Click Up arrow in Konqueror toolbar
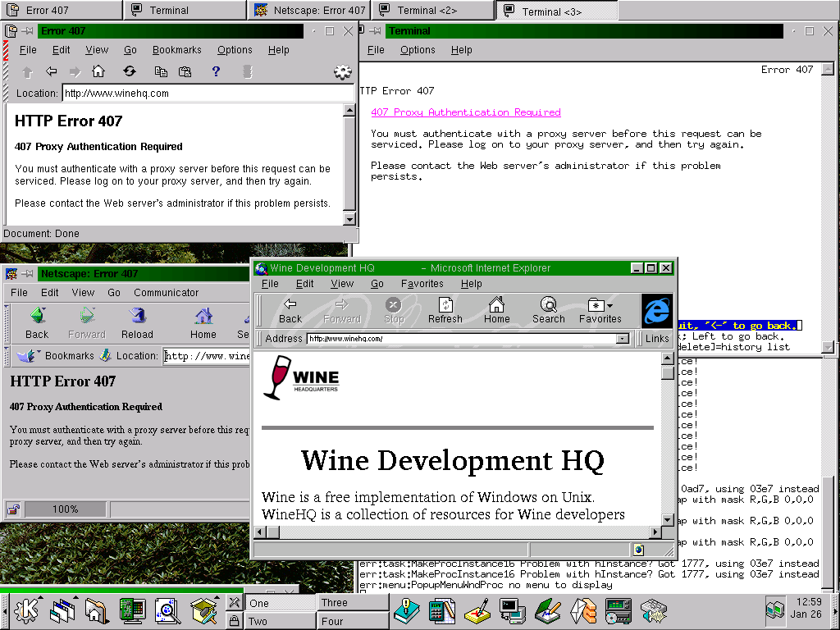Viewport: 840px width, 630px height. (x=27, y=72)
